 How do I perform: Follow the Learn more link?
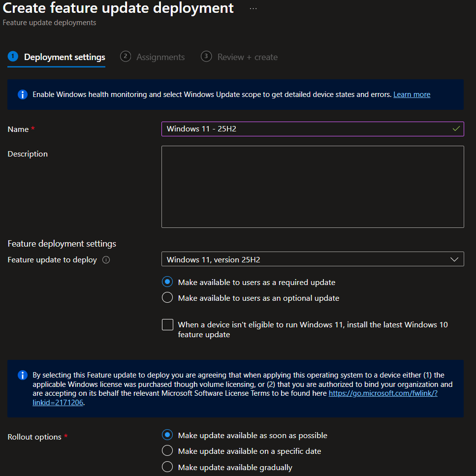coord(412,95)
